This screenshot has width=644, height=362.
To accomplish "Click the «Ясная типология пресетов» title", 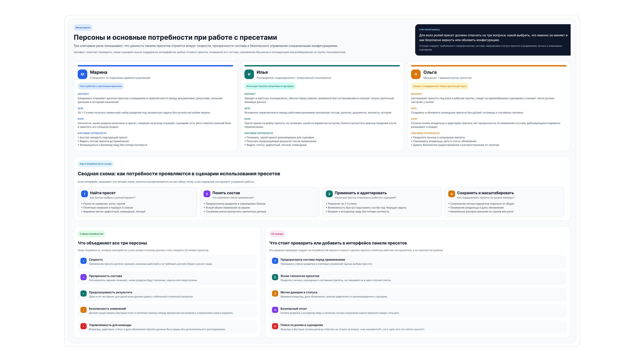I will tap(300, 276).
